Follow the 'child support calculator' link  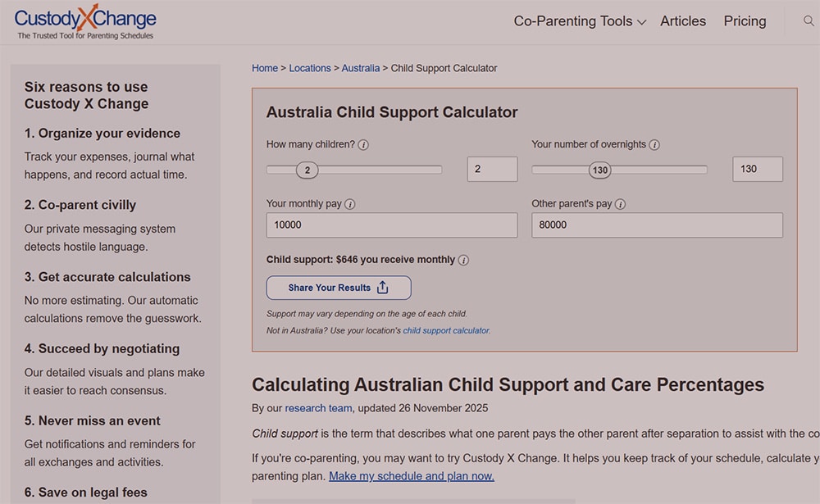point(447,330)
